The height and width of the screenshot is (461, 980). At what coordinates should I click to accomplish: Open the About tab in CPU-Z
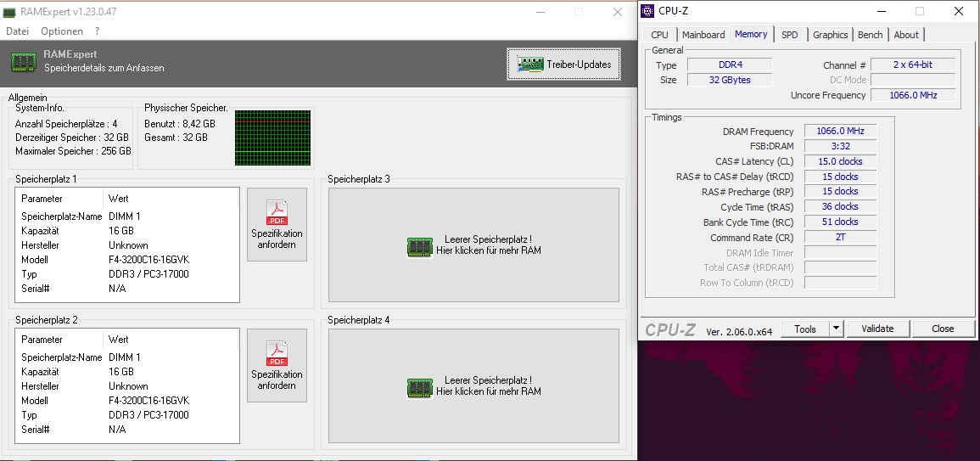(x=906, y=35)
